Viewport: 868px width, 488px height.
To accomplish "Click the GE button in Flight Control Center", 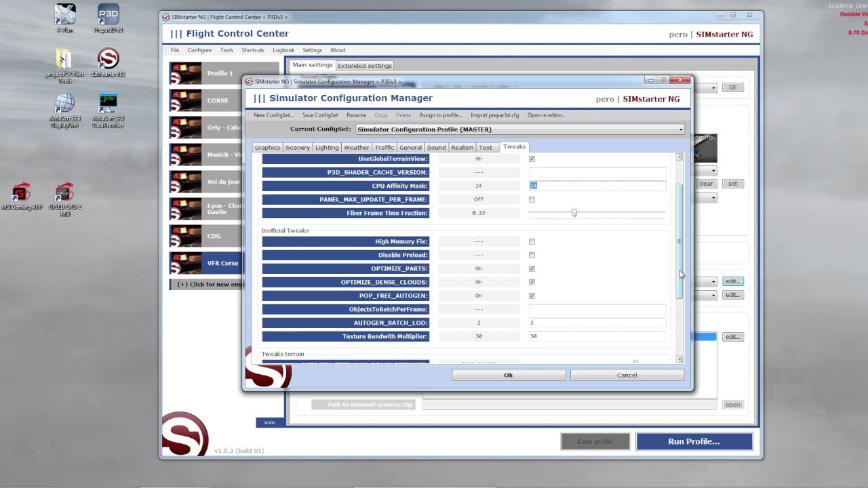I will point(732,87).
